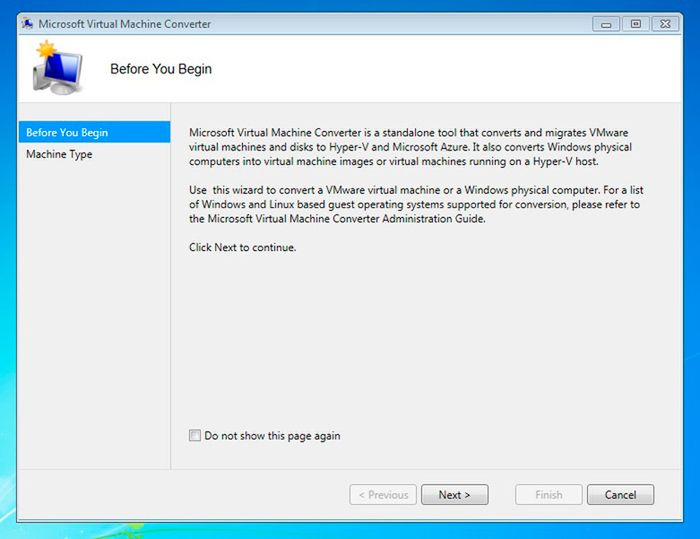
Task: Click the disabled Previous button
Action: (383, 495)
